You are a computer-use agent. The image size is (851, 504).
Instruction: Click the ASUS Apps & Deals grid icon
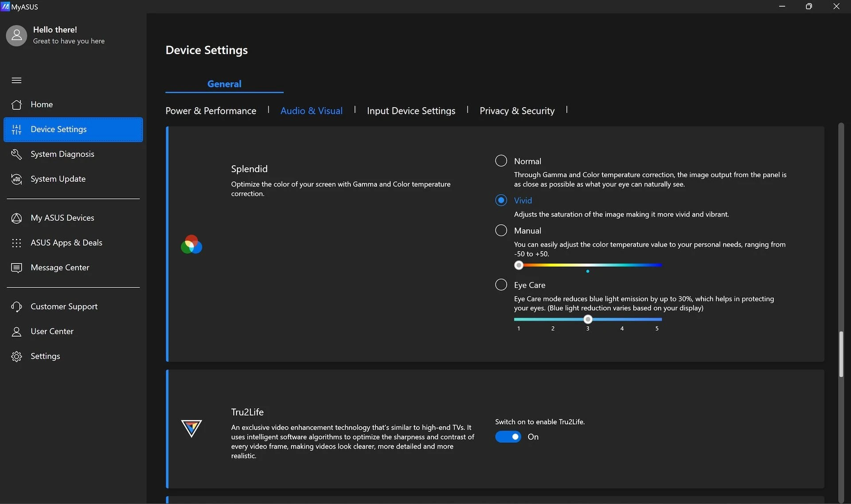[16, 243]
